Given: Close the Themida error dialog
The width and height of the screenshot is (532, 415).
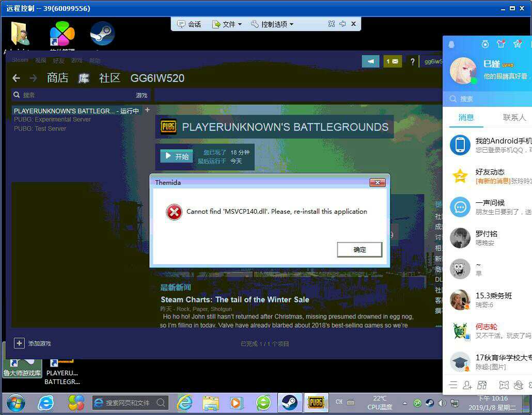Looking at the screenshot, I should point(377,182).
